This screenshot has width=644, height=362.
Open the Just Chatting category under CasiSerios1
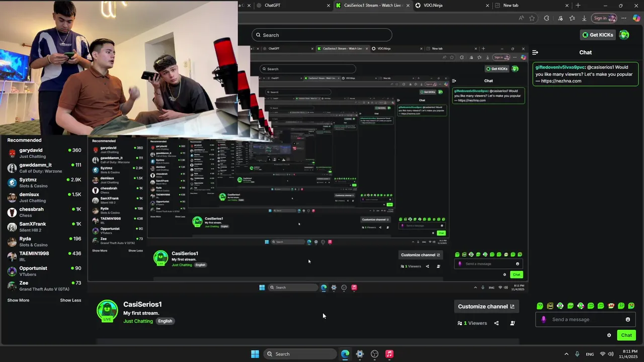pyautogui.click(x=138, y=321)
